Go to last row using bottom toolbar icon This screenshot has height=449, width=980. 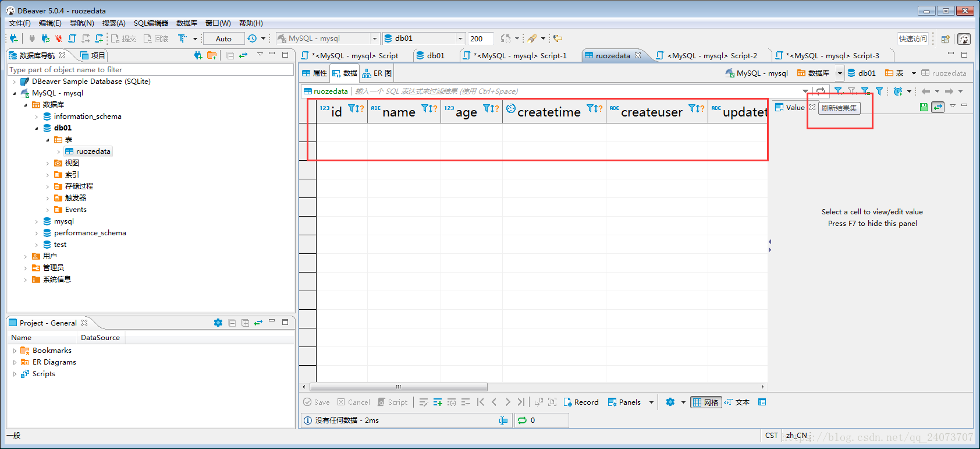coord(521,402)
